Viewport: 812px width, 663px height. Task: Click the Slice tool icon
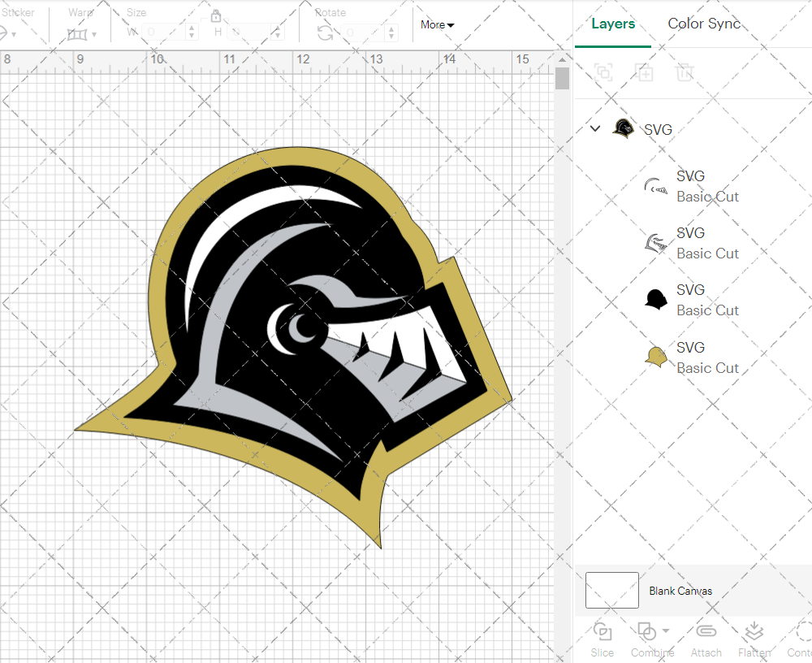[603, 632]
